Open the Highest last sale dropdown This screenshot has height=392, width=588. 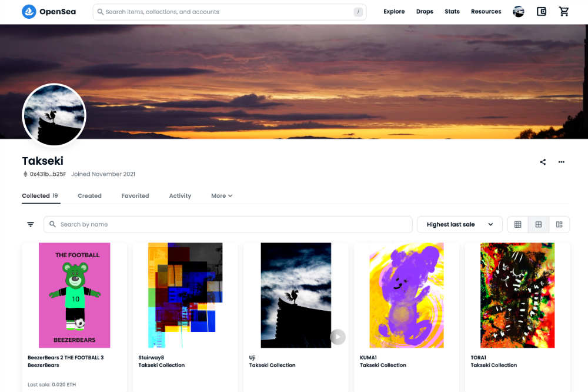point(460,224)
